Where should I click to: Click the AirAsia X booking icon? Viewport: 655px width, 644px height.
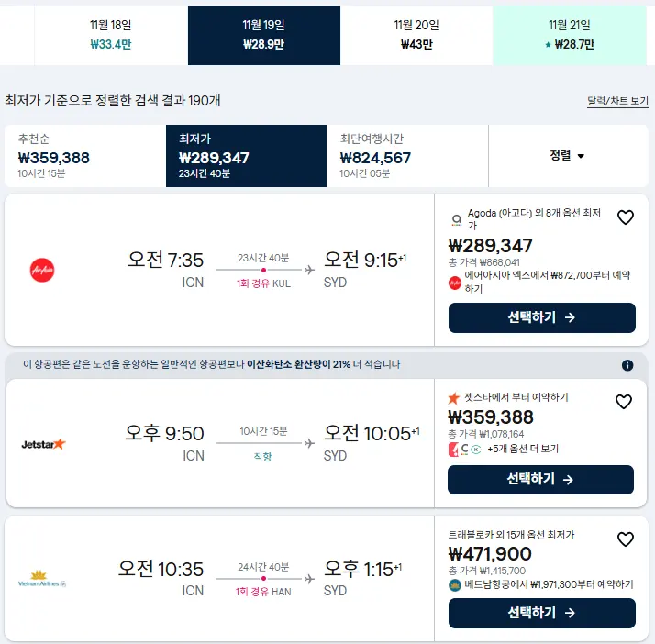coord(455,283)
